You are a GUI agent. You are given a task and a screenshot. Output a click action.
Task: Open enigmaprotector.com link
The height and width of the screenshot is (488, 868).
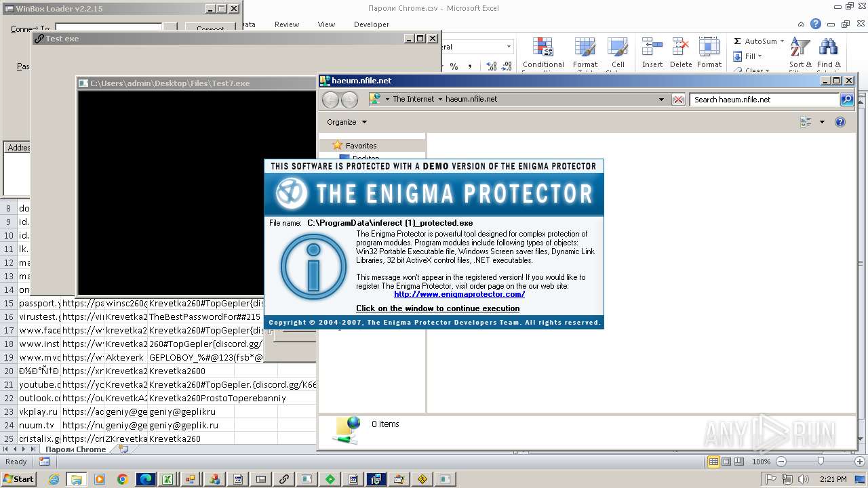[x=459, y=294]
